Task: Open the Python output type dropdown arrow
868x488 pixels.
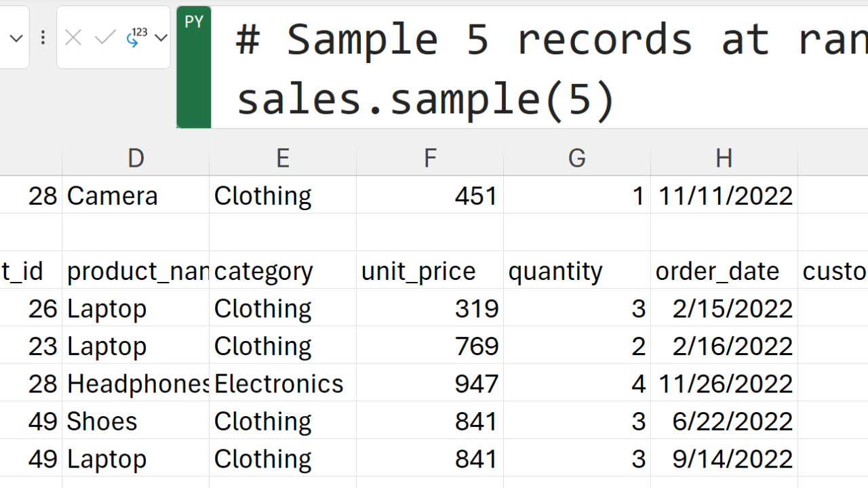Action: coord(161,38)
